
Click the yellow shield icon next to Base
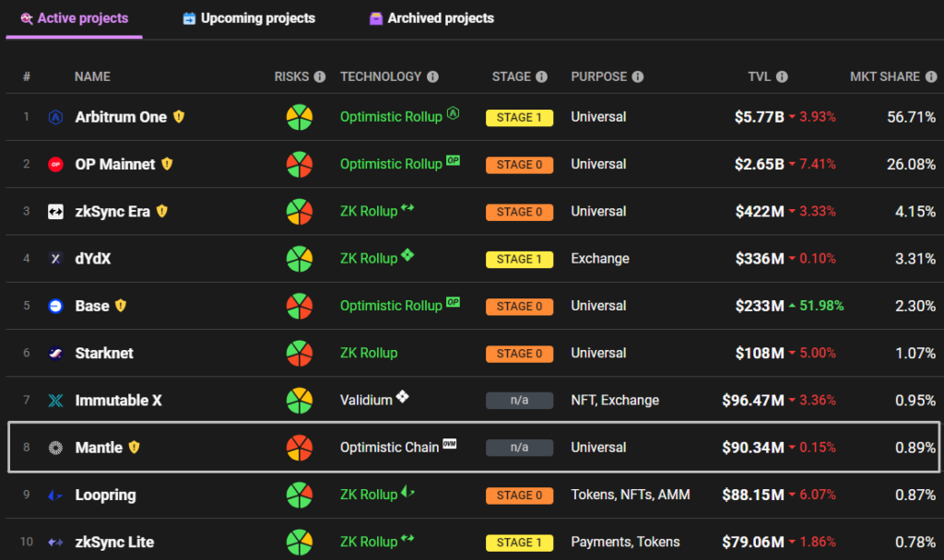(x=120, y=306)
